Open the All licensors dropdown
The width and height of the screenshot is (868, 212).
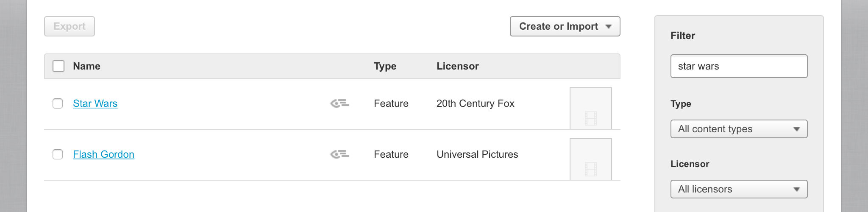pos(738,189)
